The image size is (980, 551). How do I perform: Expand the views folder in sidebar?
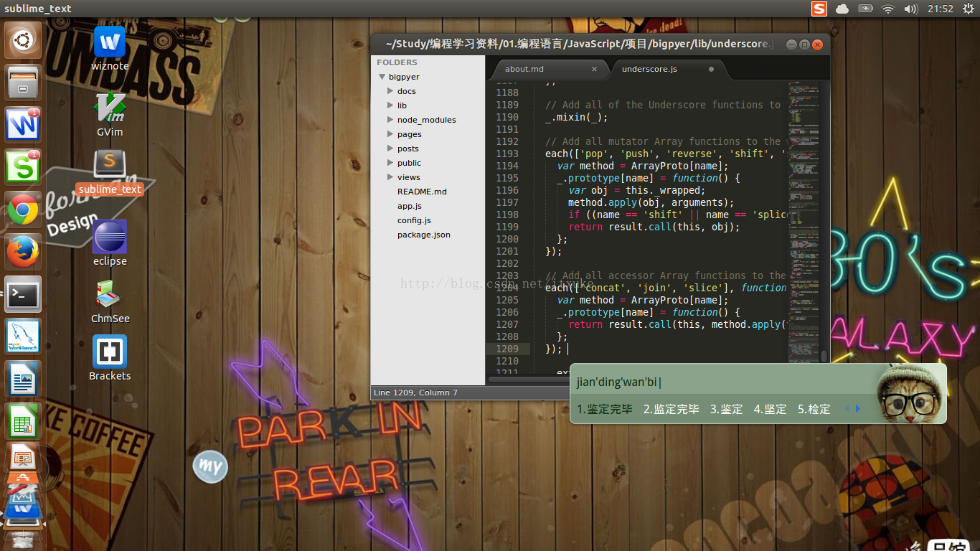pos(390,177)
